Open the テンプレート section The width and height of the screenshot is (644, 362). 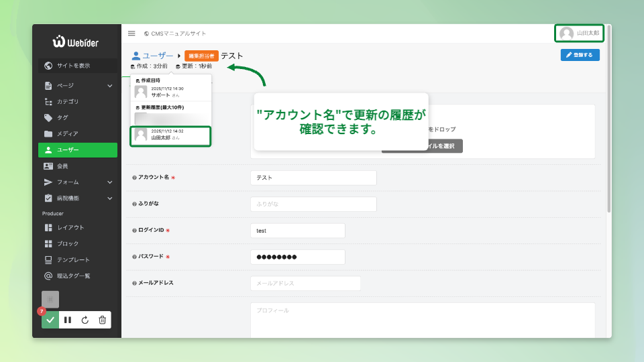(x=78, y=260)
